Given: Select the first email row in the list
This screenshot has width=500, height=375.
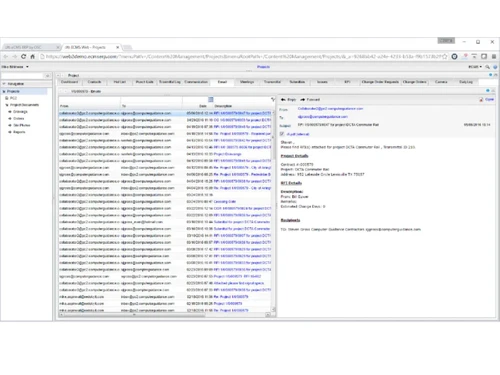Looking at the screenshot, I should pos(165,113).
